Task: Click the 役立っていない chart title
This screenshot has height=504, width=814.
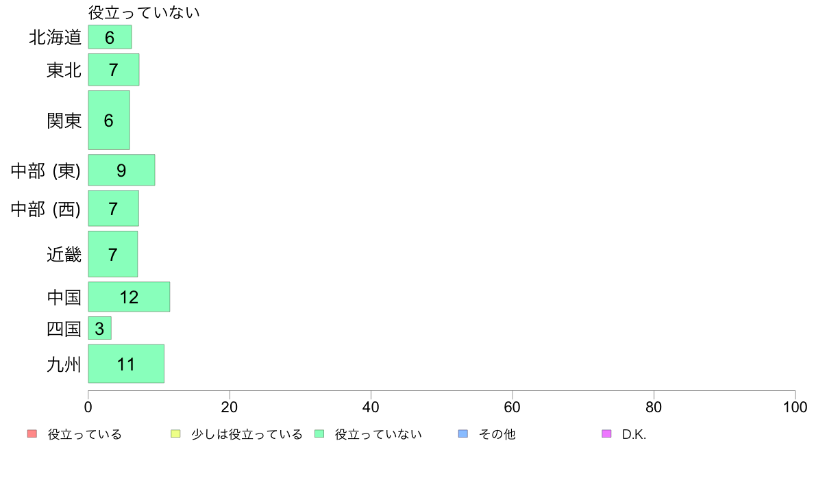Action: tap(144, 12)
